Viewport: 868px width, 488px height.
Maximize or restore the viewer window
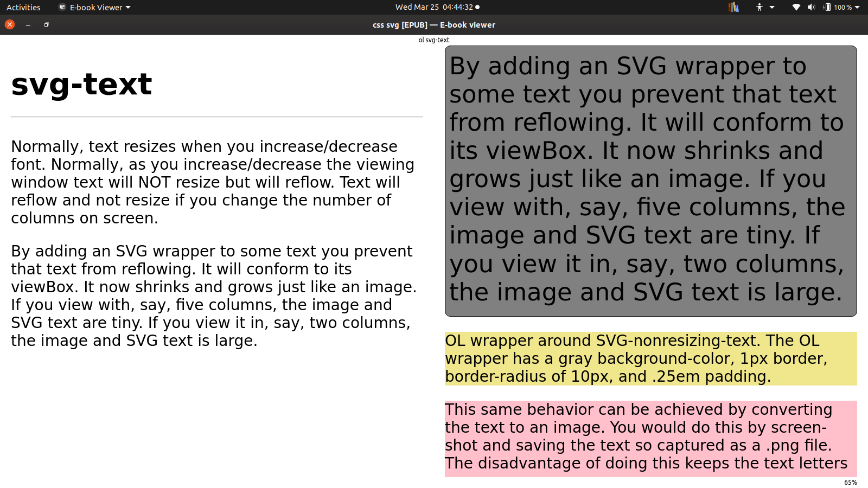pos(47,24)
